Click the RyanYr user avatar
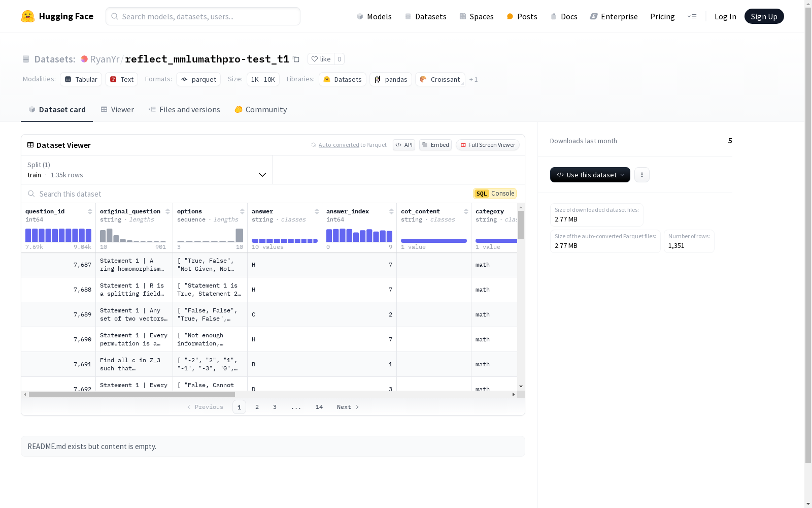The height and width of the screenshot is (508, 812). (84, 59)
